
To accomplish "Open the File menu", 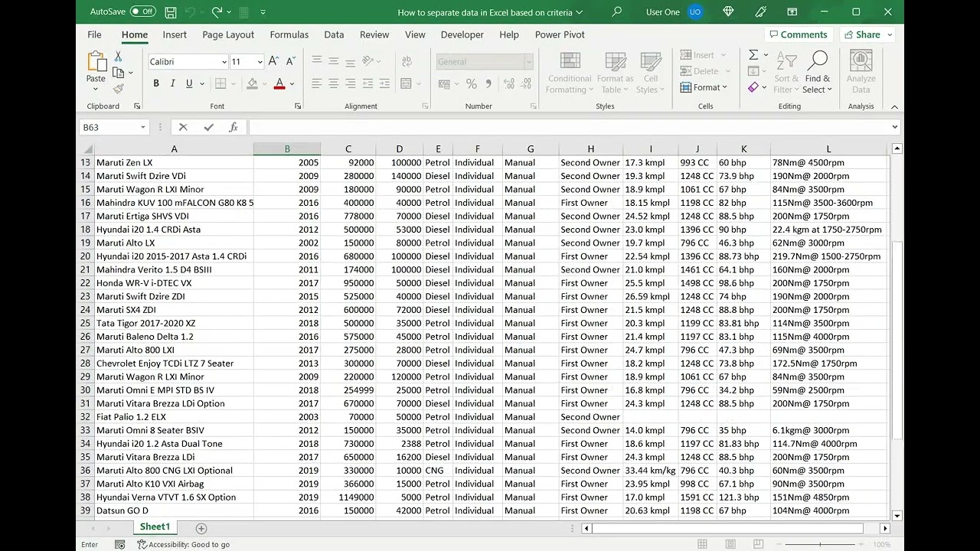I will [x=94, y=34].
